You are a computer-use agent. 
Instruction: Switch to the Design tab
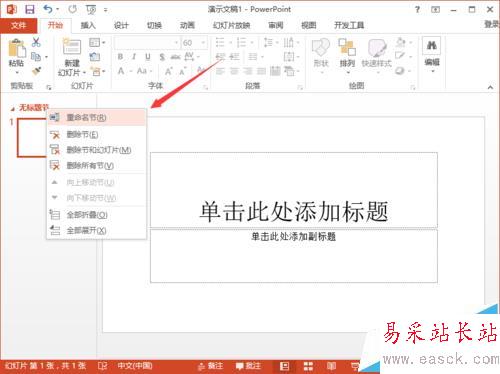[121, 25]
